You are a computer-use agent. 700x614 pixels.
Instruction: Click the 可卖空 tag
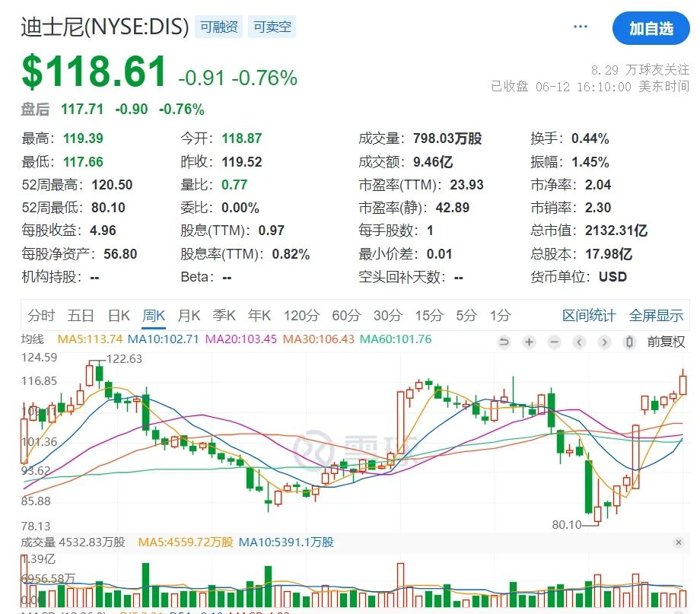(272, 27)
